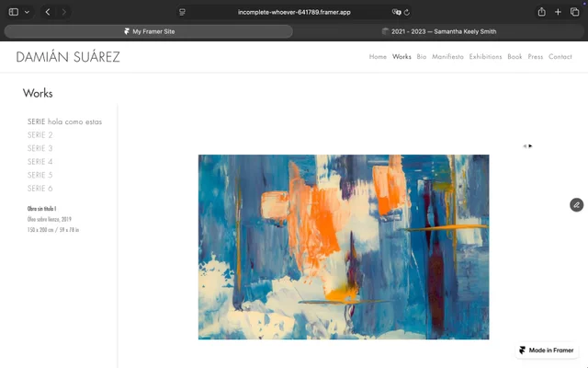588x368 pixels.
Task: Click the previous artwork left arrow
Action: pyautogui.click(x=525, y=146)
